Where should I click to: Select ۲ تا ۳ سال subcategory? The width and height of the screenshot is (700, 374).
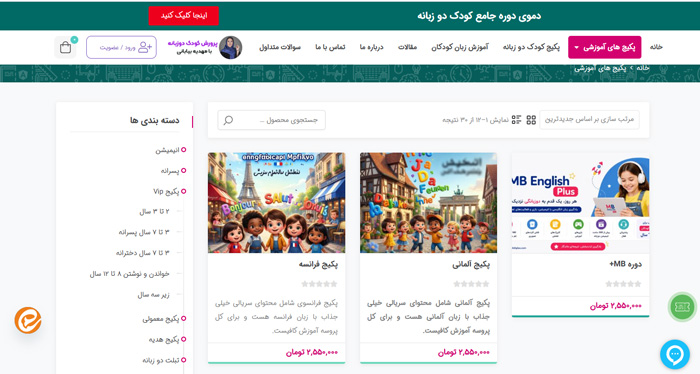tap(154, 211)
